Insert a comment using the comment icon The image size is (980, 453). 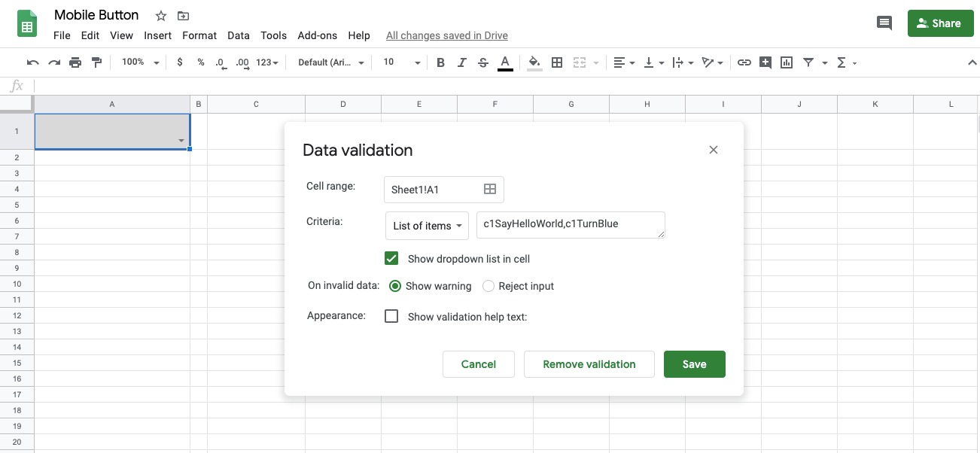765,62
